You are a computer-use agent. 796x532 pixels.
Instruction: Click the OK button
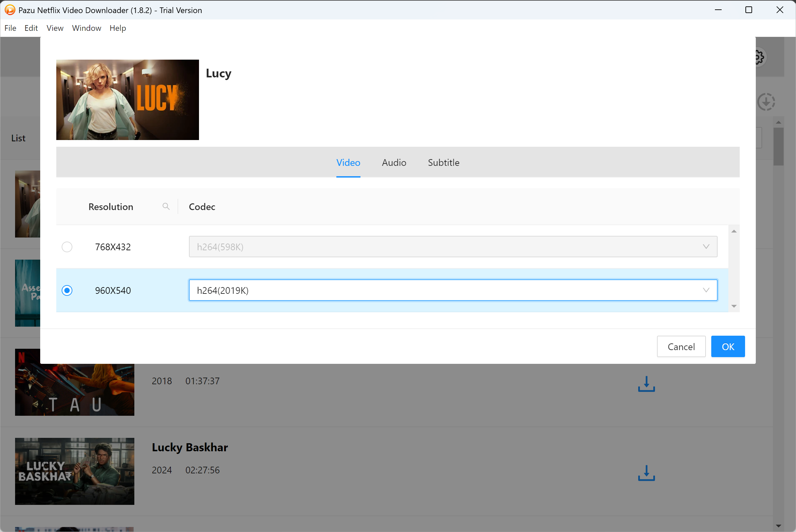point(728,346)
